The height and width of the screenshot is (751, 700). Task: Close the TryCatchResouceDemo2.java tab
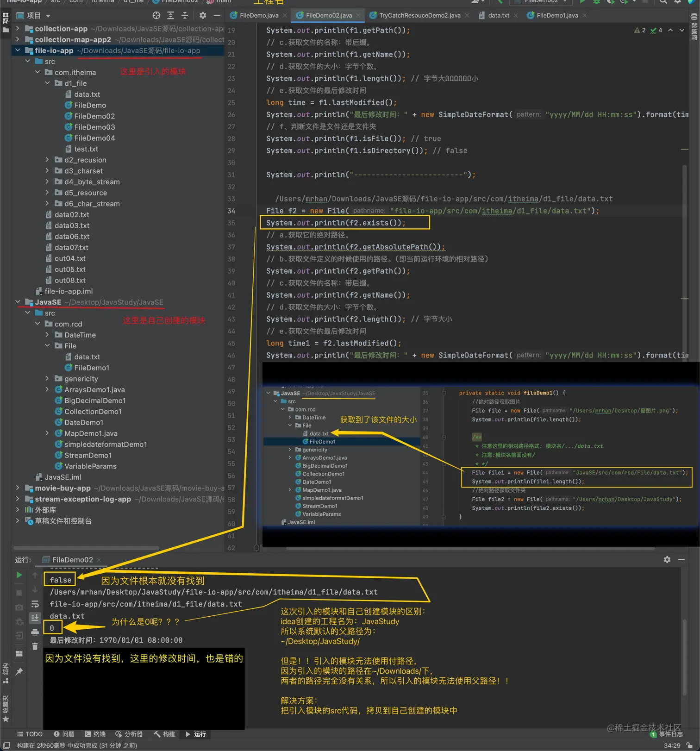[x=467, y=15]
